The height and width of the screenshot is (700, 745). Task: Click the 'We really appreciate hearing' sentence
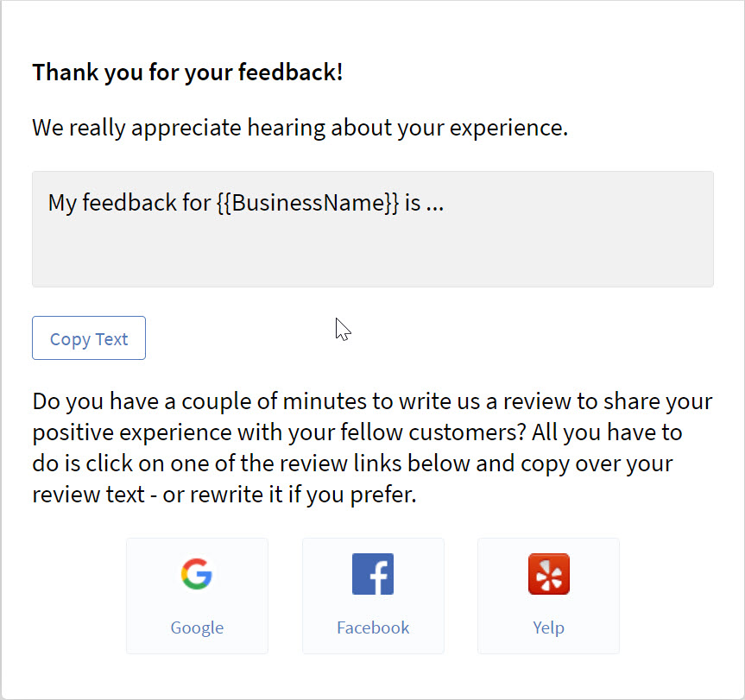tap(300, 128)
